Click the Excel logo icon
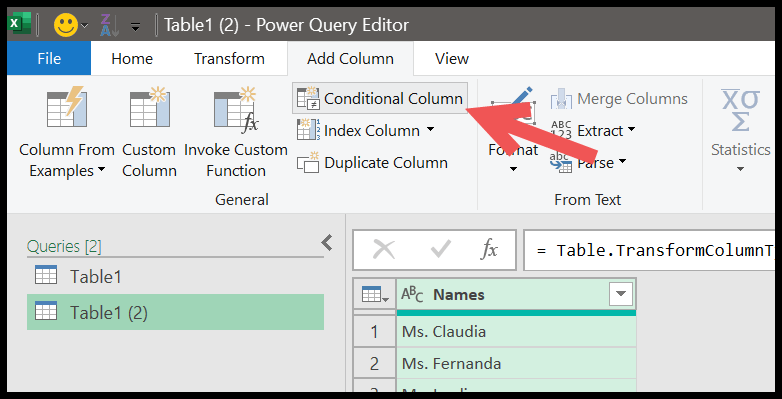Viewport: 782px width, 399px height. (20, 24)
